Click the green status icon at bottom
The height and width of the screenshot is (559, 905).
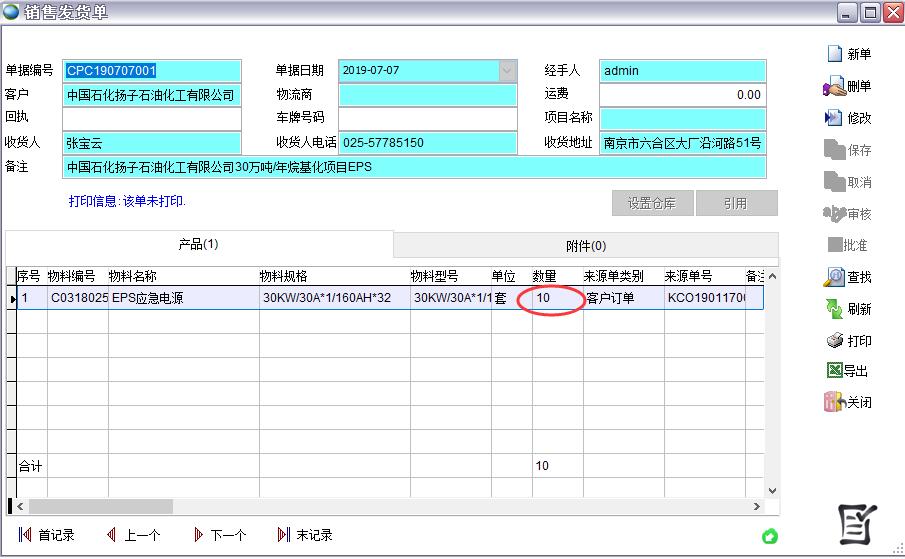pyautogui.click(x=769, y=537)
